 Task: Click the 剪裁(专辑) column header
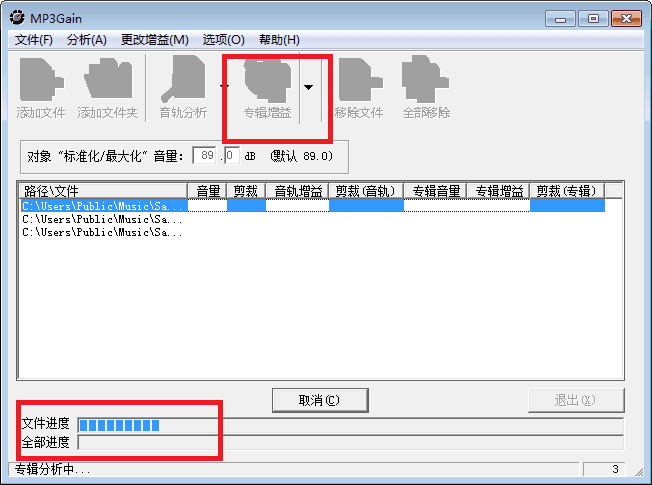point(567,191)
